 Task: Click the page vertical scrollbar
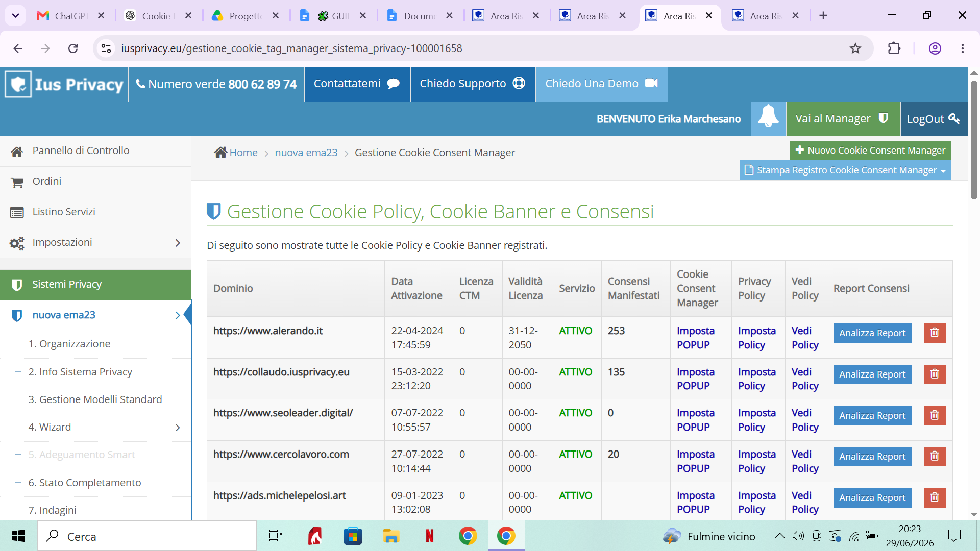tap(974, 140)
